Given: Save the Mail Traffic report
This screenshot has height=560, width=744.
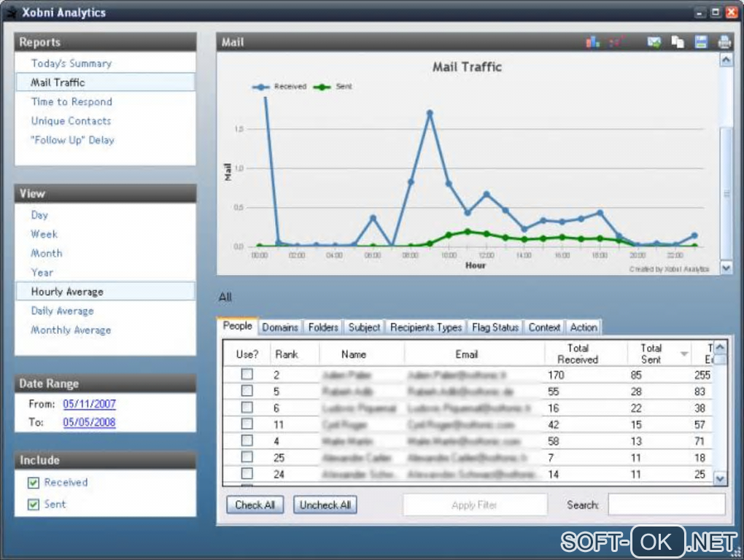Looking at the screenshot, I should point(701,42).
